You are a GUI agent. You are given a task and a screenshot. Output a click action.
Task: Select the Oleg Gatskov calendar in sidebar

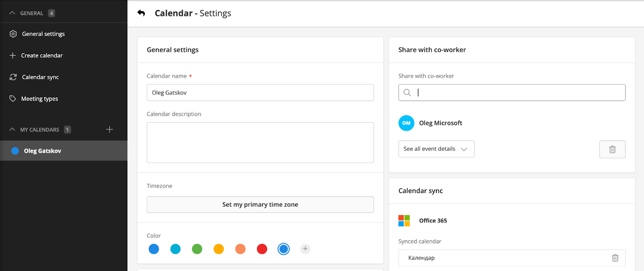[x=42, y=151]
